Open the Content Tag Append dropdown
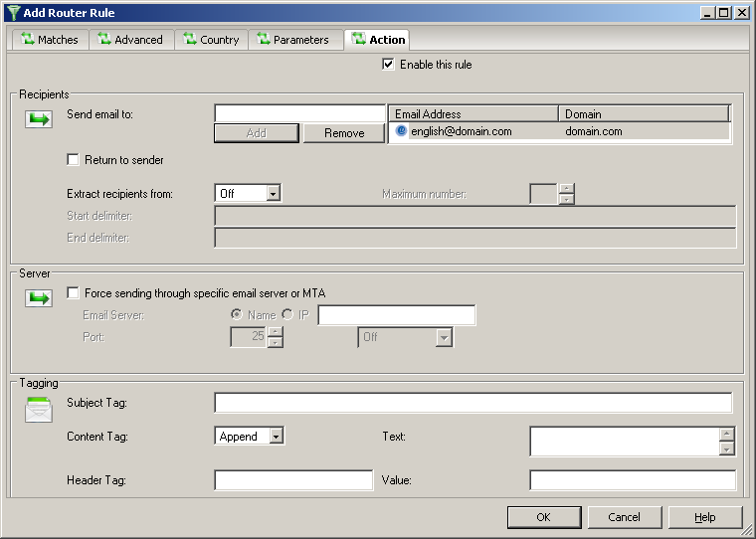This screenshot has width=756, height=539. (x=277, y=437)
